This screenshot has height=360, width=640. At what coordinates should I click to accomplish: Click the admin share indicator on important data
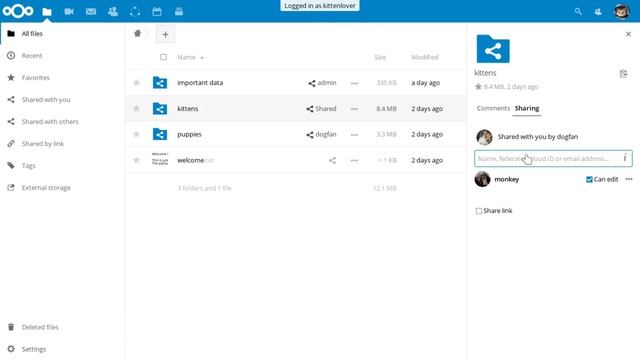click(x=322, y=83)
